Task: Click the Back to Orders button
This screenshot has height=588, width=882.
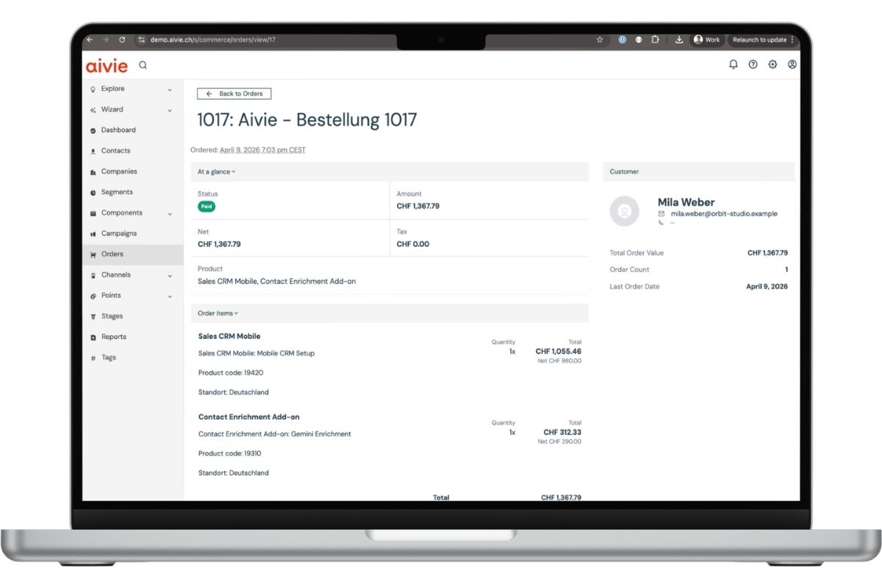Action: pyautogui.click(x=234, y=94)
